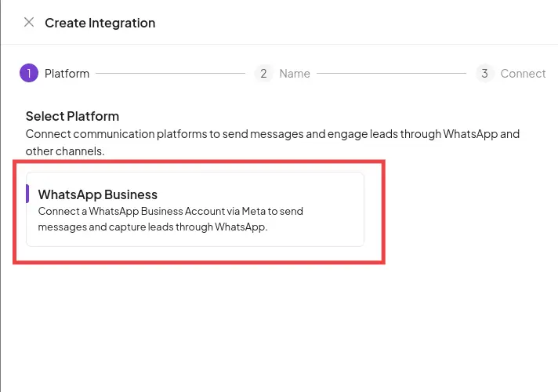Go to step 3 Connect
The image size is (558, 392).
(x=511, y=74)
